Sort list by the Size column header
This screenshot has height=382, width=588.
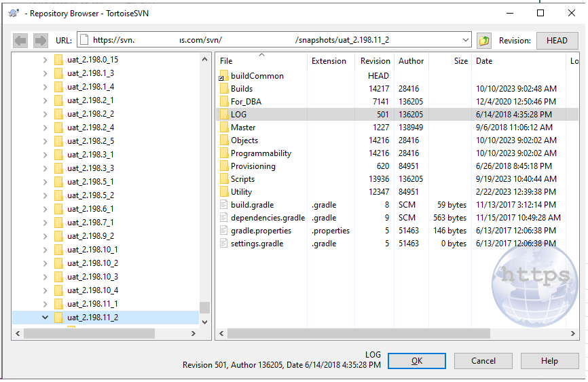[x=450, y=61]
